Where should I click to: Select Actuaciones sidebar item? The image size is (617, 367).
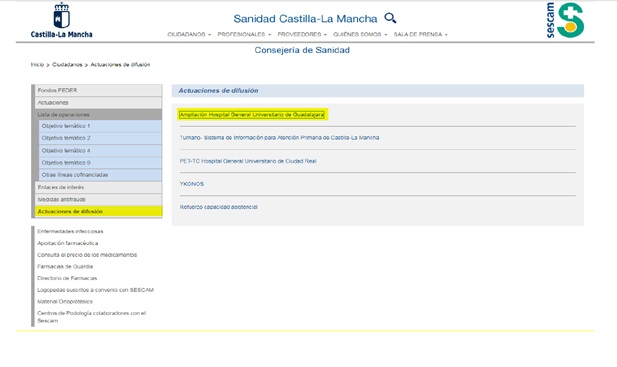98,103
